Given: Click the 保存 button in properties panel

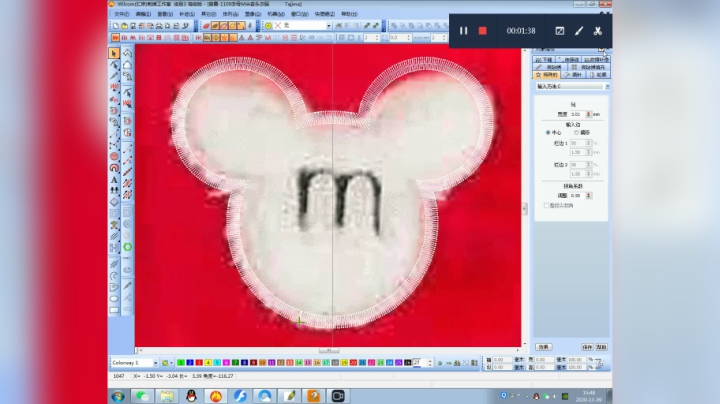Looking at the screenshot, I should point(587,347).
